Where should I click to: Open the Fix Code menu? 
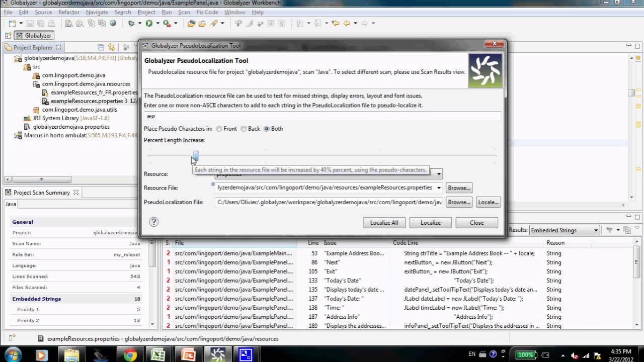[x=207, y=12]
